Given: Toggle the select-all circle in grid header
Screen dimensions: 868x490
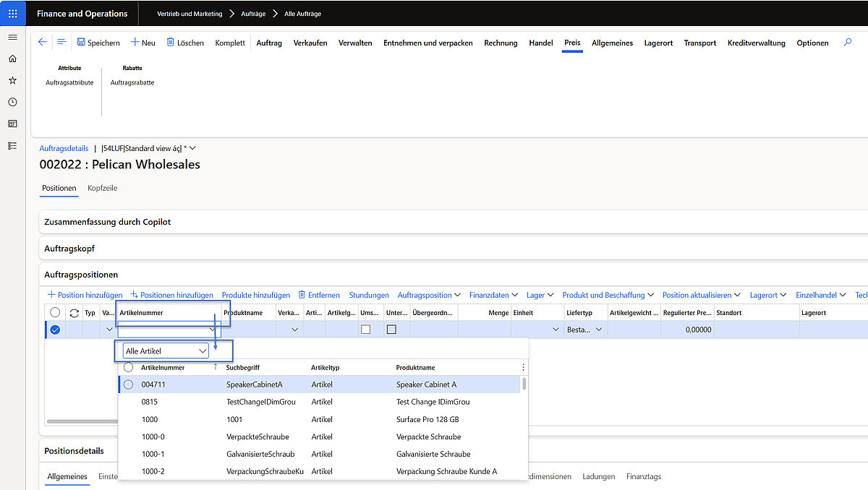Looking at the screenshot, I should coord(55,313).
